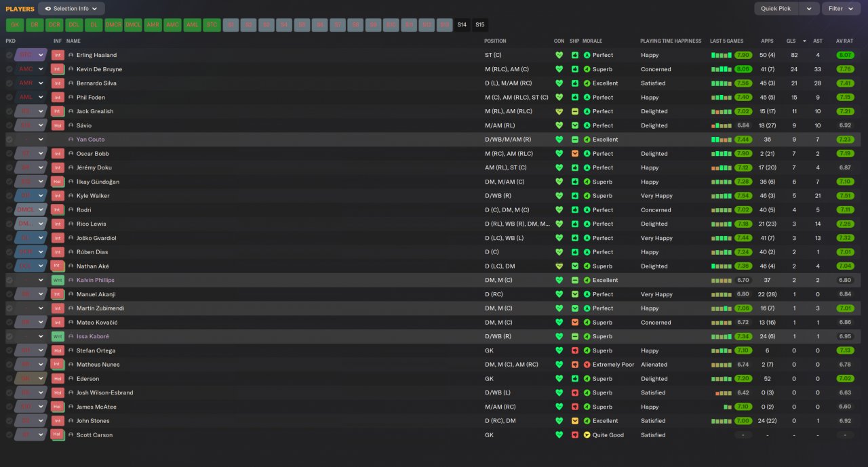Click Scott Carson's yellow morale icon
The image size is (868, 467).
(587, 435)
